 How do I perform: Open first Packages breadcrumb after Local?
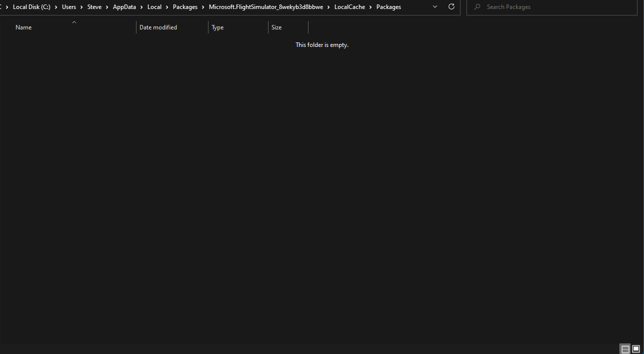[185, 7]
